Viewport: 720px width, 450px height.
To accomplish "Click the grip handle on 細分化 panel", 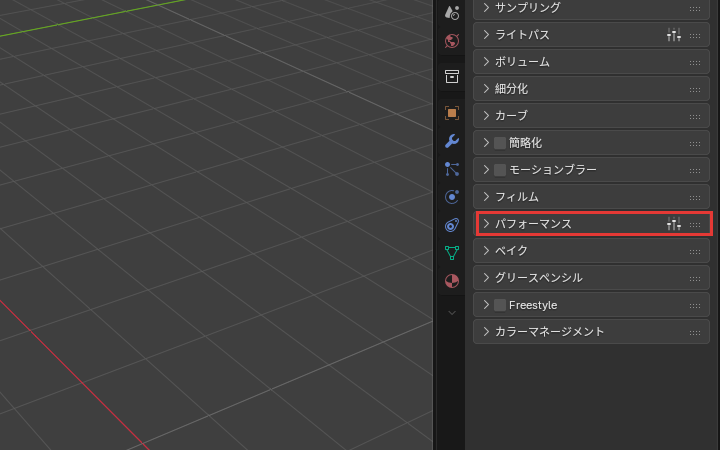I will click(695, 90).
